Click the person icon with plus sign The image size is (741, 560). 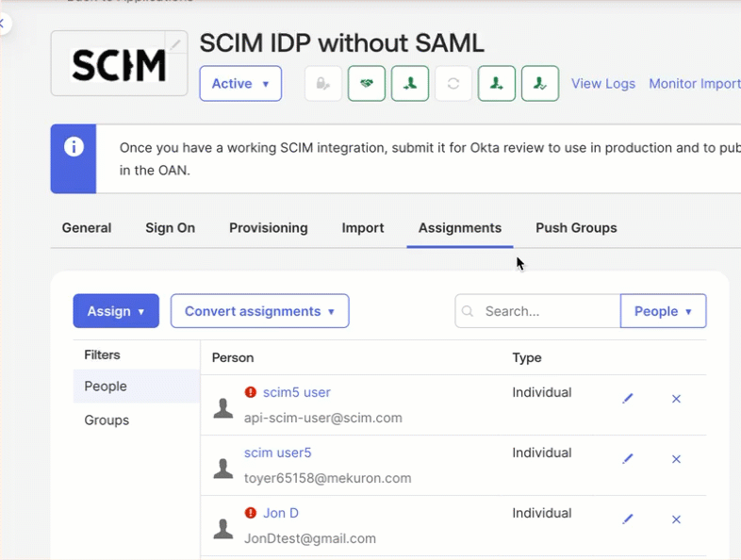click(x=497, y=84)
